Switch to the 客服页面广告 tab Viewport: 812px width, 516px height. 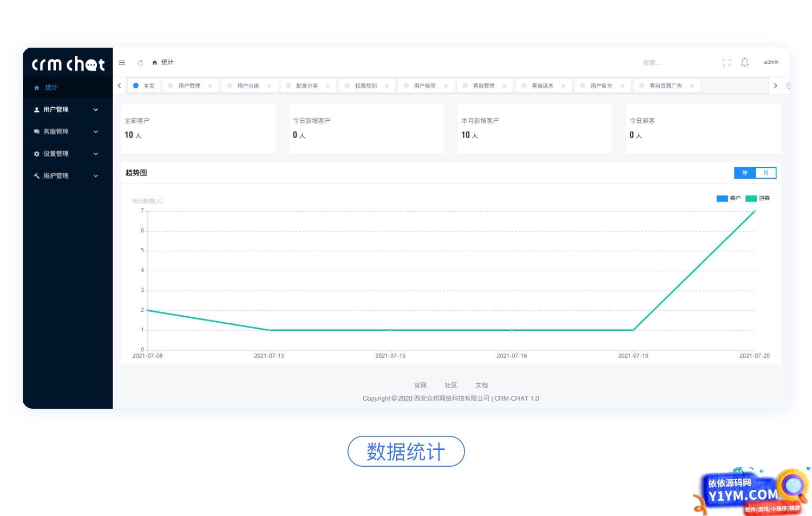(x=666, y=86)
